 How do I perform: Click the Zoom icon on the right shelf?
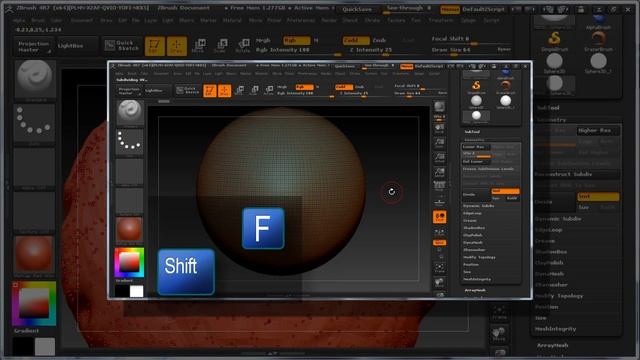440,143
